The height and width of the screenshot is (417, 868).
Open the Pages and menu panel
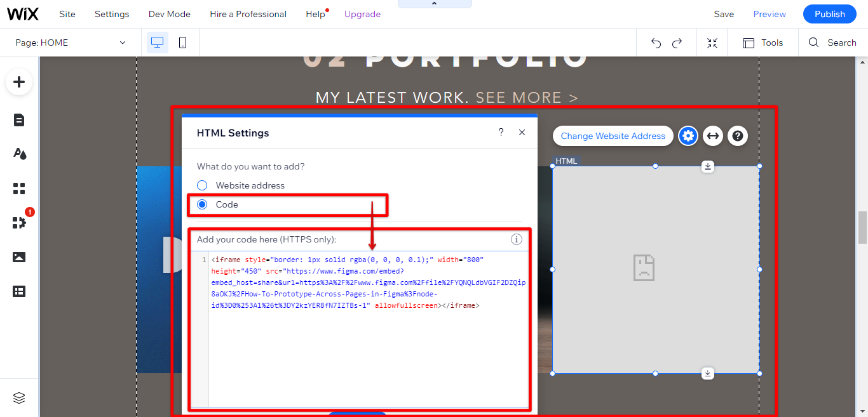(19, 120)
